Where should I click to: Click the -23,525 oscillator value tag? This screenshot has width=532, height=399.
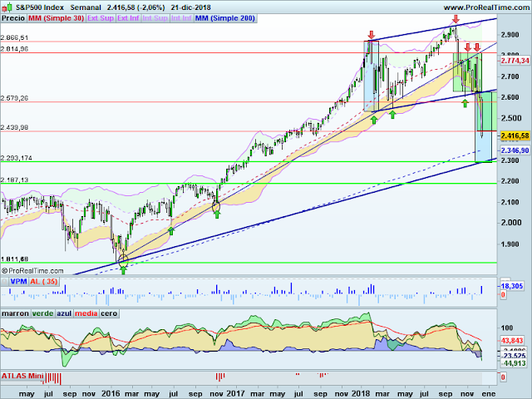click(514, 356)
